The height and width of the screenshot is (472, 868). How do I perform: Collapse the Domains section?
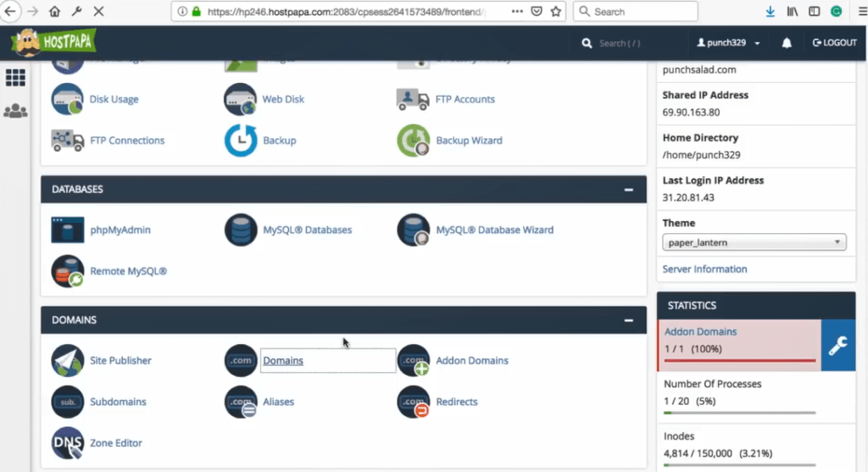coord(628,320)
